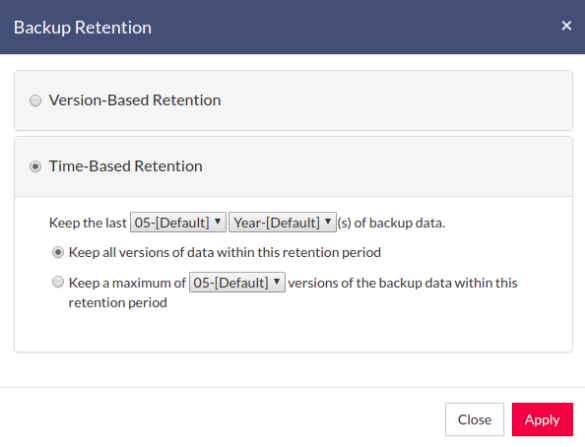Click the arrow on the Year-[Default] combo box
This screenshot has width=585, height=447.
tap(328, 222)
